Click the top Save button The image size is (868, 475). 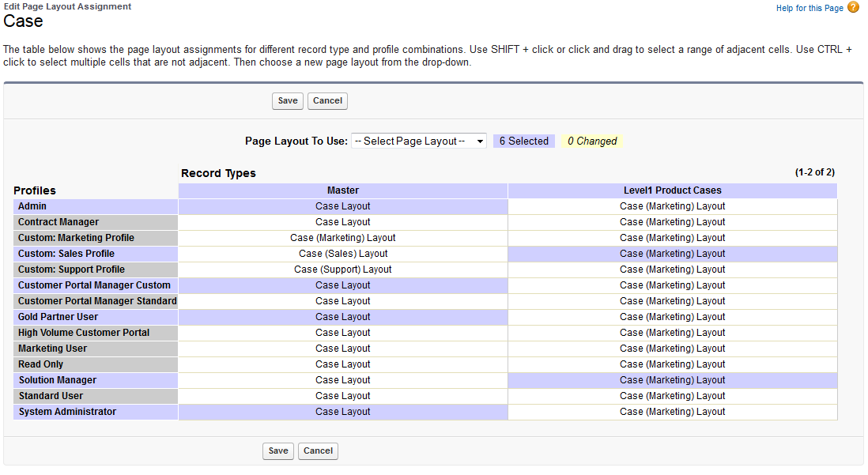click(287, 100)
